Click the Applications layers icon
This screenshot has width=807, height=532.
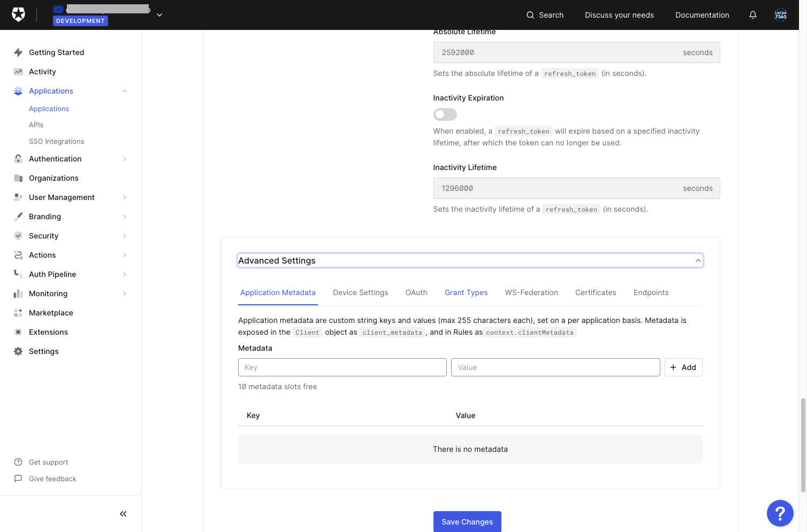(18, 91)
